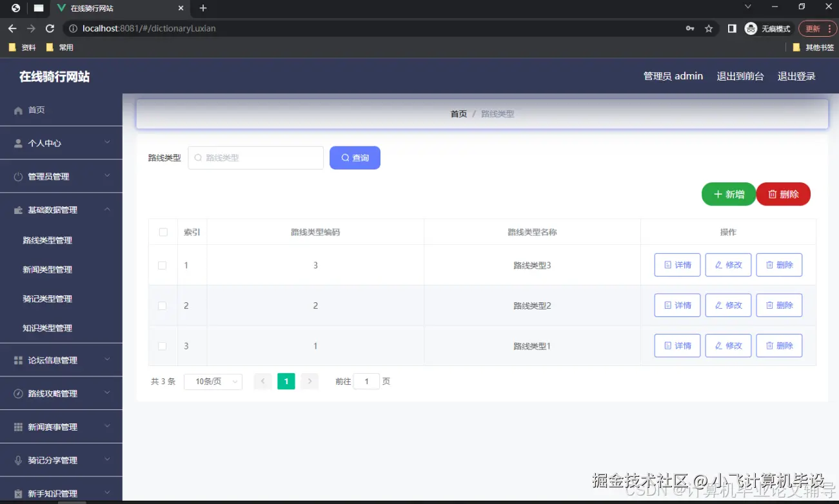Click the next page arrow in pagination
This screenshot has width=839, height=504.
[310, 382]
